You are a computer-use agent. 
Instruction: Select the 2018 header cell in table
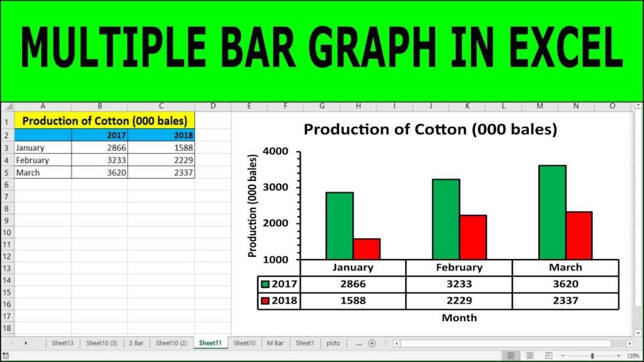[x=161, y=135]
